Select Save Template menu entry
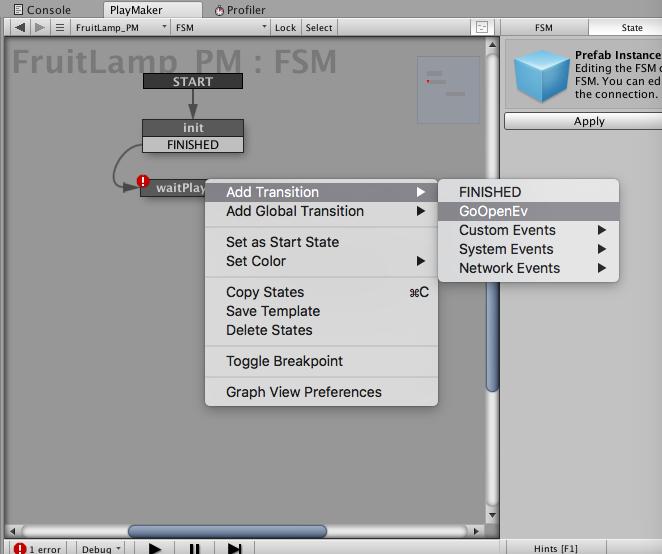Screen dimensions: 662x554 click(x=321, y=311)
